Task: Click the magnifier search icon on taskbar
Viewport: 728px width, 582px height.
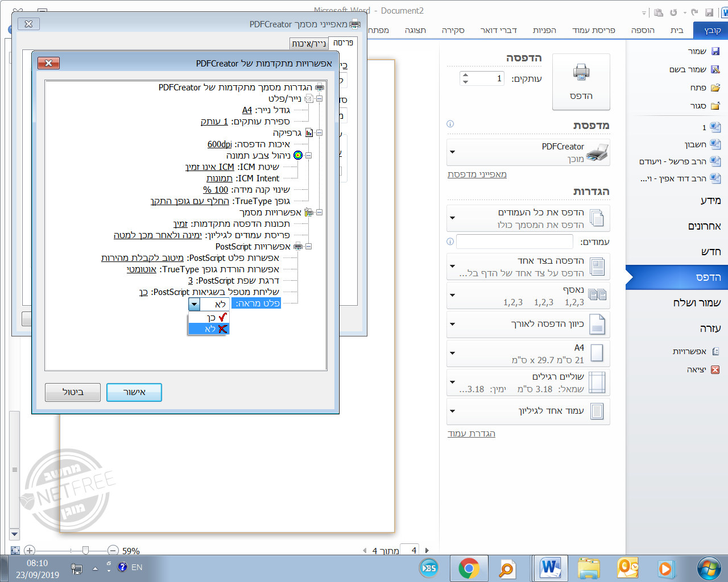Action: (506, 568)
